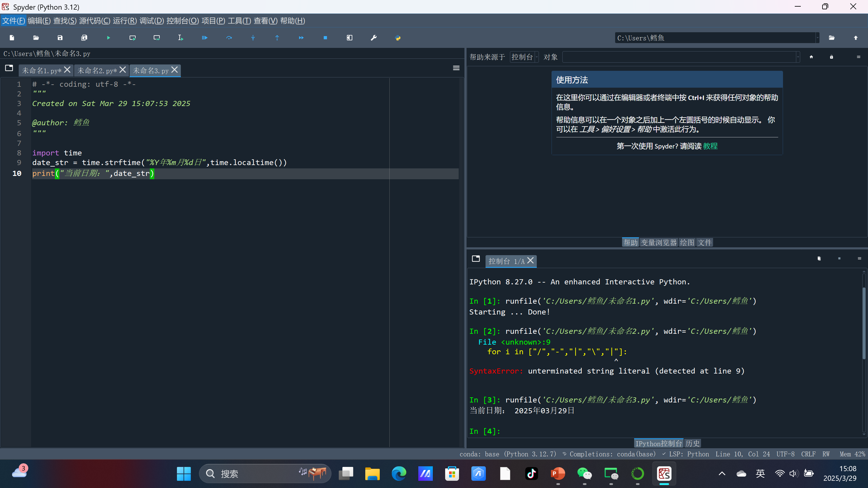Open the 运行(R) menu
Image resolution: width=868 pixels, height=488 pixels.
[125, 21]
